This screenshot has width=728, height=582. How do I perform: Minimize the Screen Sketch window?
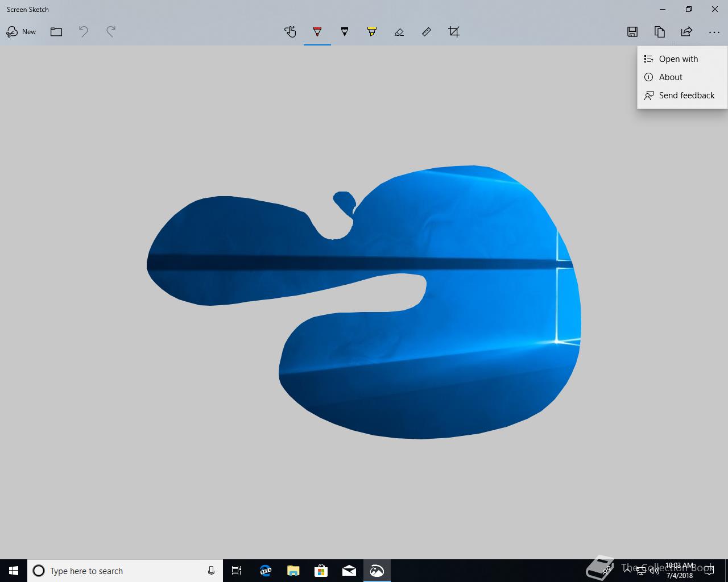[x=663, y=9]
